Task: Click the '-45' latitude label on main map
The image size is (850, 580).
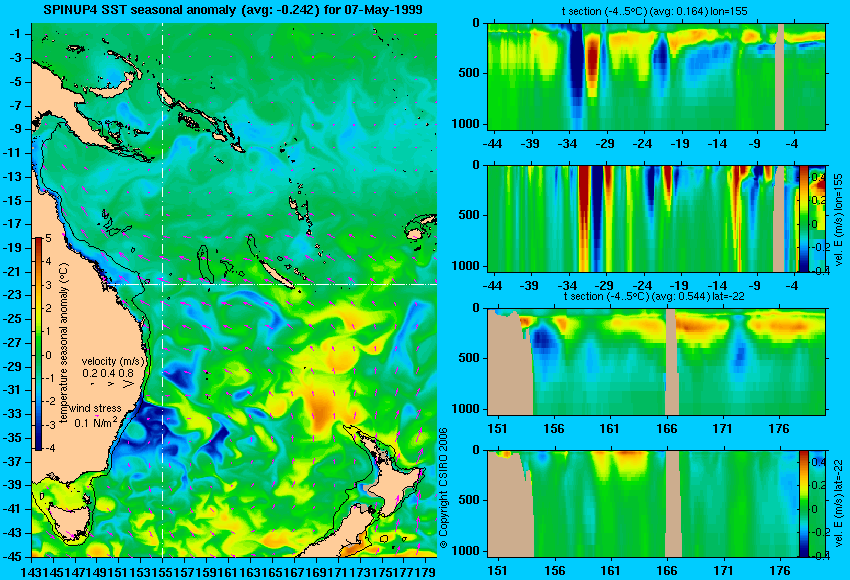Action: click(x=13, y=556)
